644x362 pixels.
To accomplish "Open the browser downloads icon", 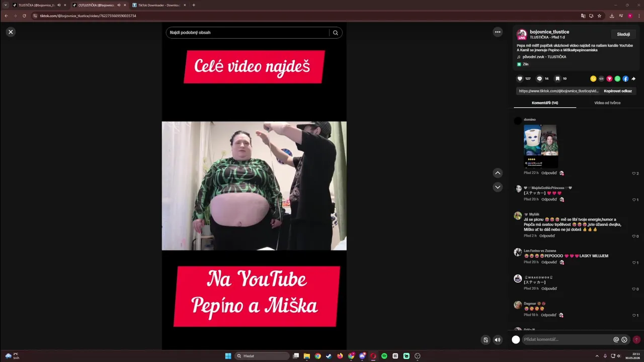I will pyautogui.click(x=611, y=16).
